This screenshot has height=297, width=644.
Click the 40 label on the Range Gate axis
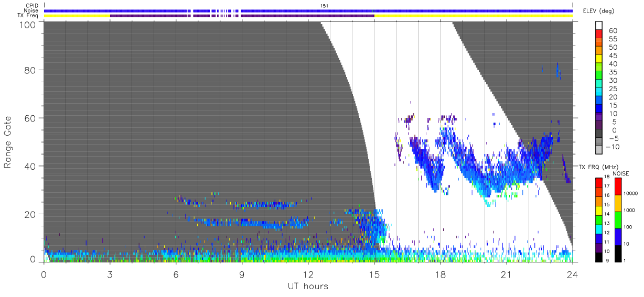pyautogui.click(x=30, y=166)
